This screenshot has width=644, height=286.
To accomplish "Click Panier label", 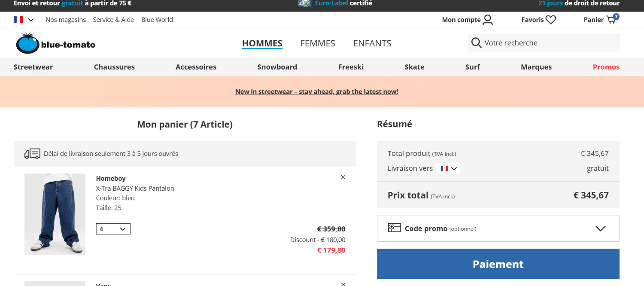I will tap(594, 20).
